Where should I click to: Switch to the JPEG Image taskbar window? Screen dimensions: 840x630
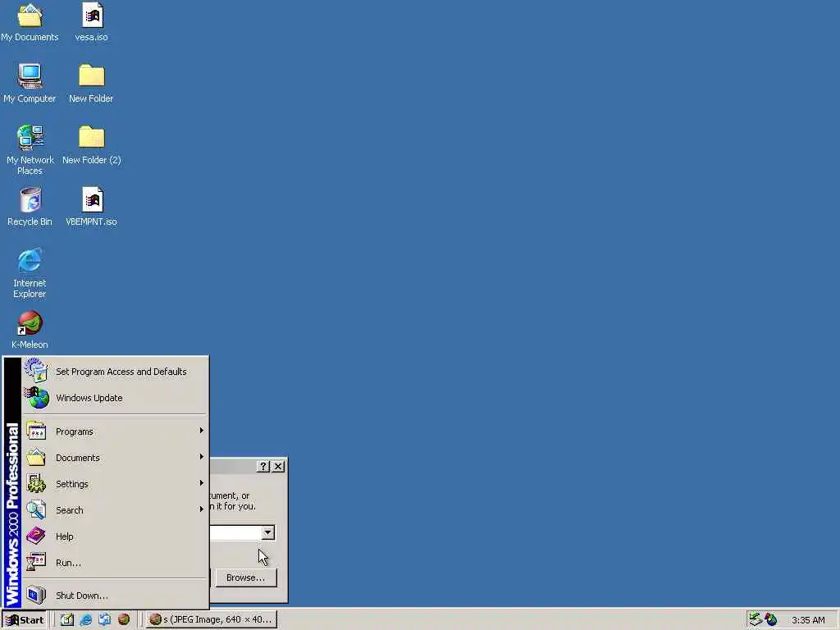pos(211,620)
